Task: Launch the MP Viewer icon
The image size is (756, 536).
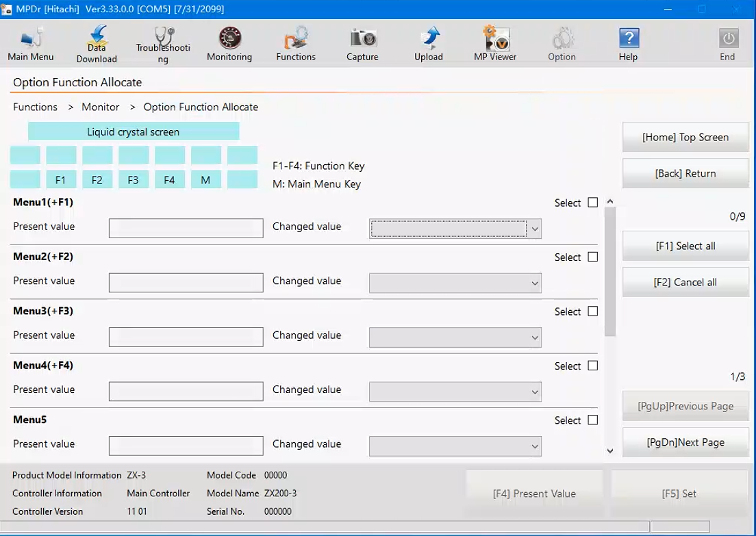Action: pyautogui.click(x=495, y=44)
